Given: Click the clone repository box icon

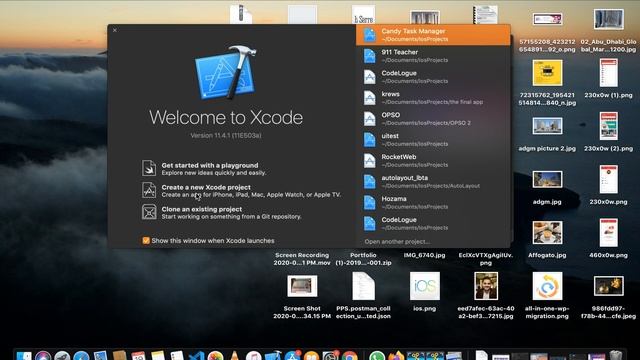Looking at the screenshot, I should (149, 212).
